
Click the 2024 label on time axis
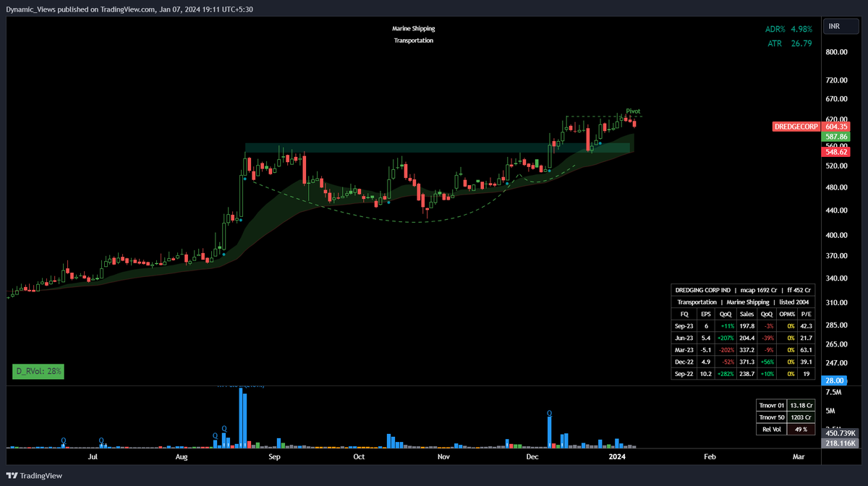click(617, 457)
